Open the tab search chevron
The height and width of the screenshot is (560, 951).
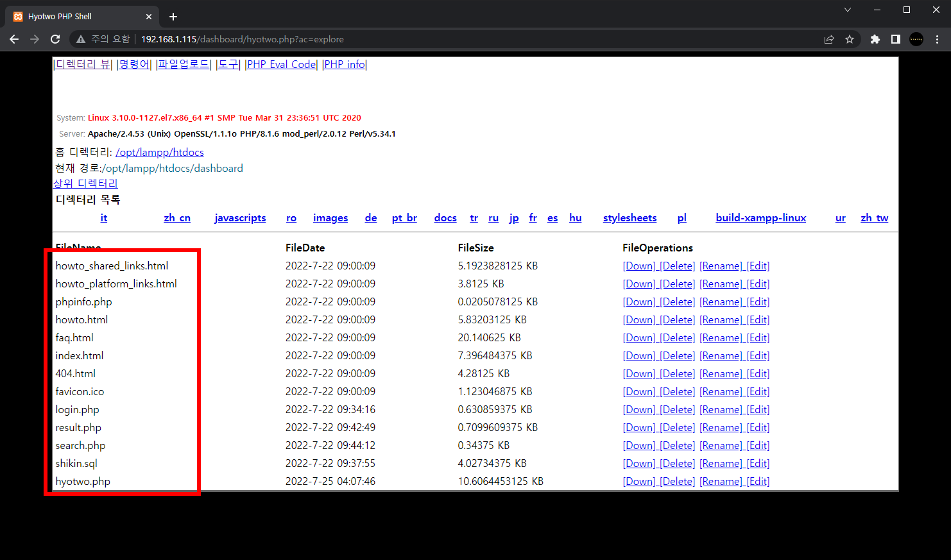(847, 10)
